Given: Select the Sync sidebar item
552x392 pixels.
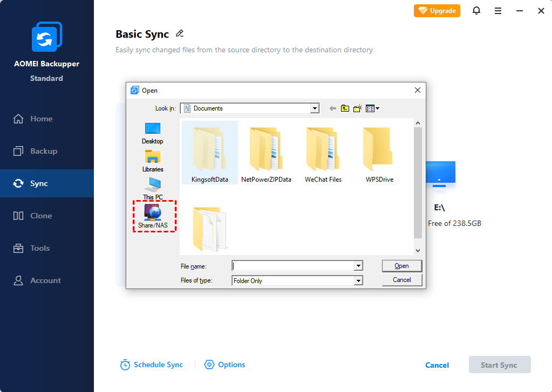Looking at the screenshot, I should click(x=47, y=183).
